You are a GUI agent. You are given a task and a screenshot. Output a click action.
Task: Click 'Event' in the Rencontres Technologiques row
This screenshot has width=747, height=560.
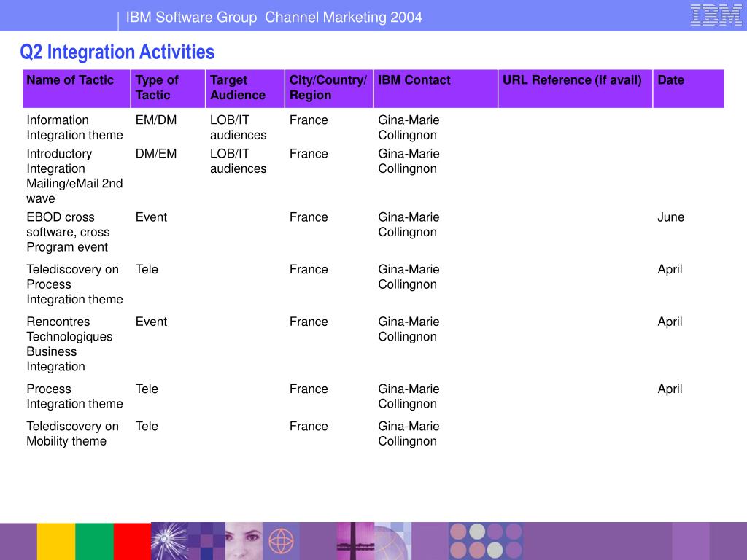tap(151, 322)
